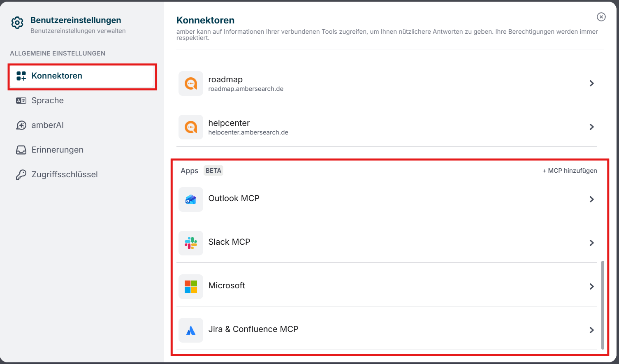The image size is (619, 364).
Task: Click the amberAI sparkle chat icon
Action: [x=21, y=125]
